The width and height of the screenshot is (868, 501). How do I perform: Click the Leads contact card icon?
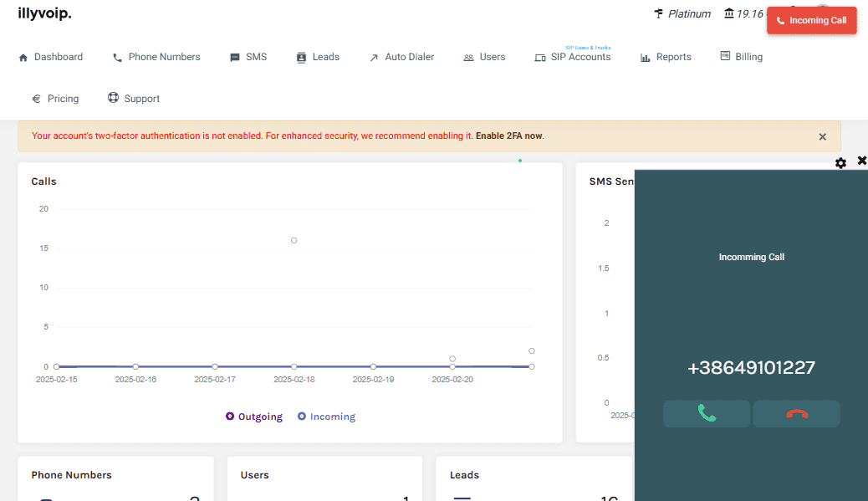(302, 58)
